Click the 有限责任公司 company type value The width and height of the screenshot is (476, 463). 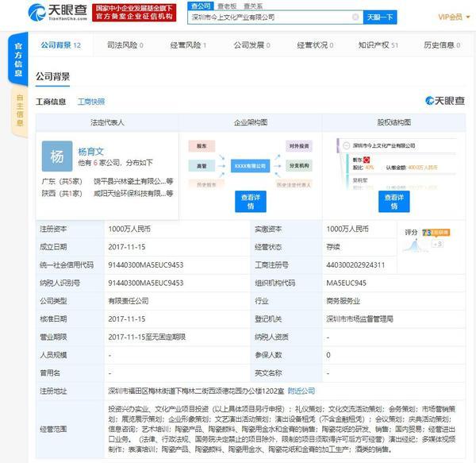point(129,301)
